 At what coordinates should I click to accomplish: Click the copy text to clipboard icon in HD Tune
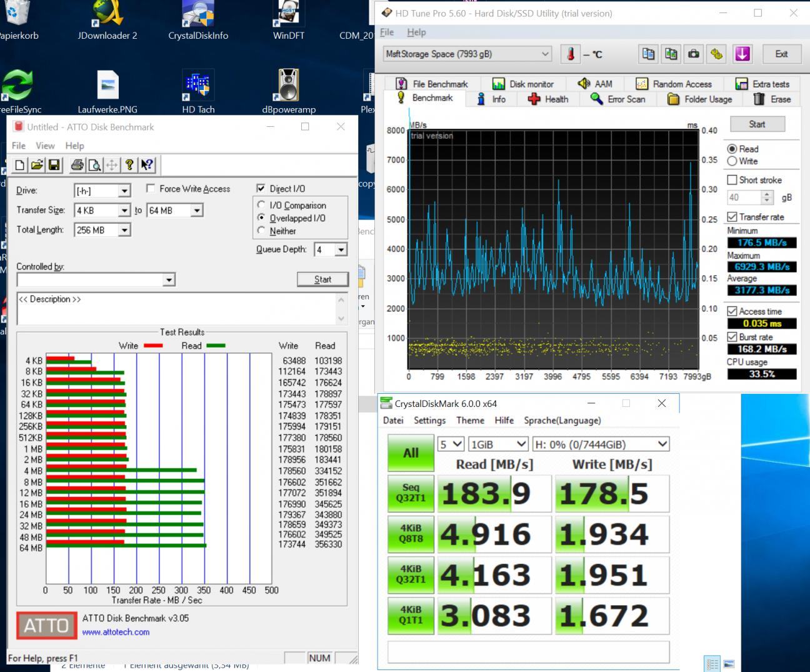click(649, 54)
